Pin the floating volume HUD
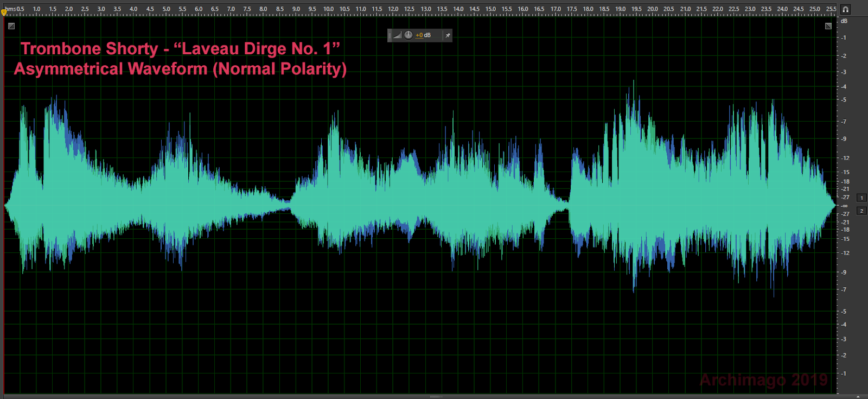This screenshot has width=868, height=399. click(448, 35)
